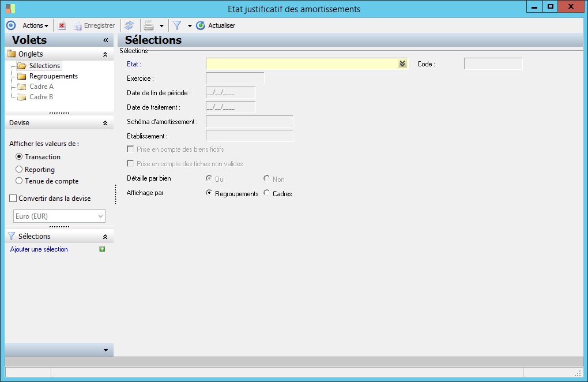Click the printer icon
Screen dimensions: 588x382
click(x=149, y=25)
